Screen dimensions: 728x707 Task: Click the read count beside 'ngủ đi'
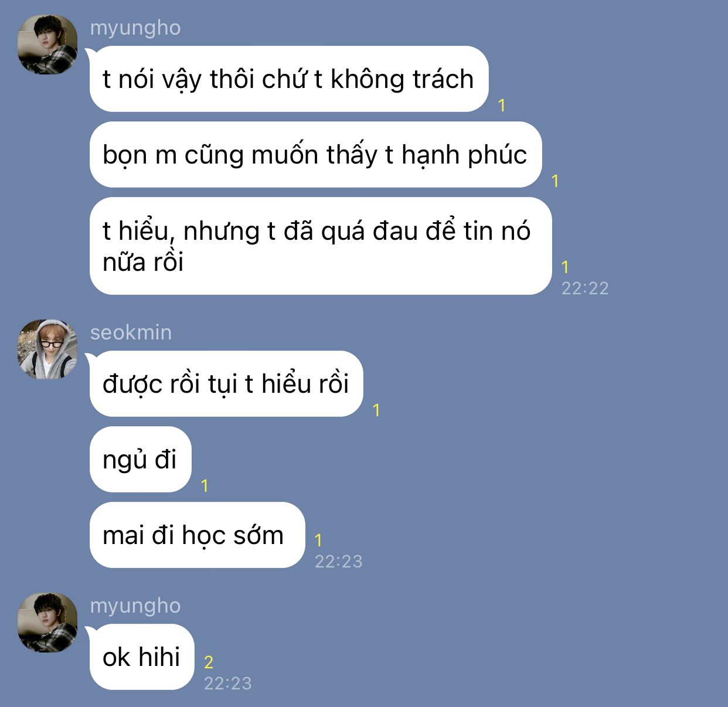(x=205, y=485)
